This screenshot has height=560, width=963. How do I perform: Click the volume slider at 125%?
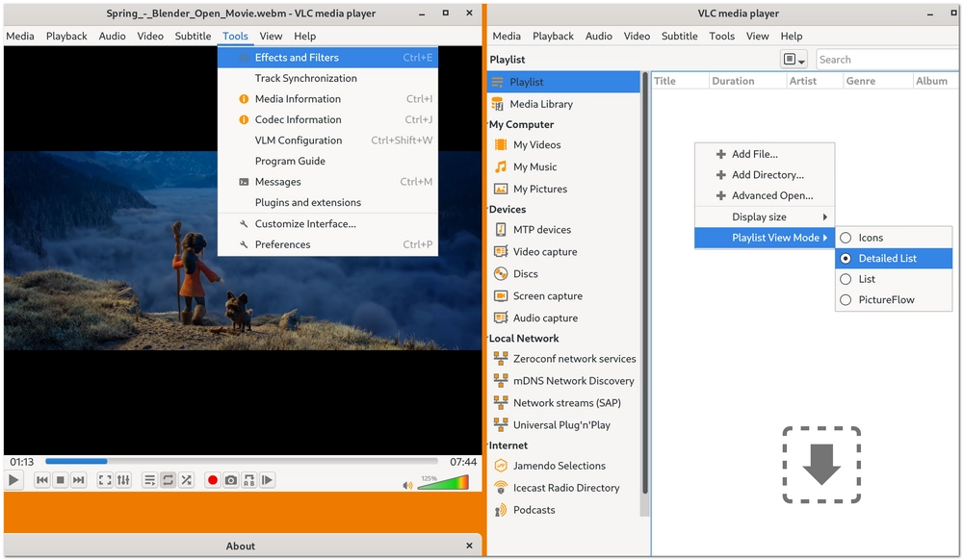(443, 482)
